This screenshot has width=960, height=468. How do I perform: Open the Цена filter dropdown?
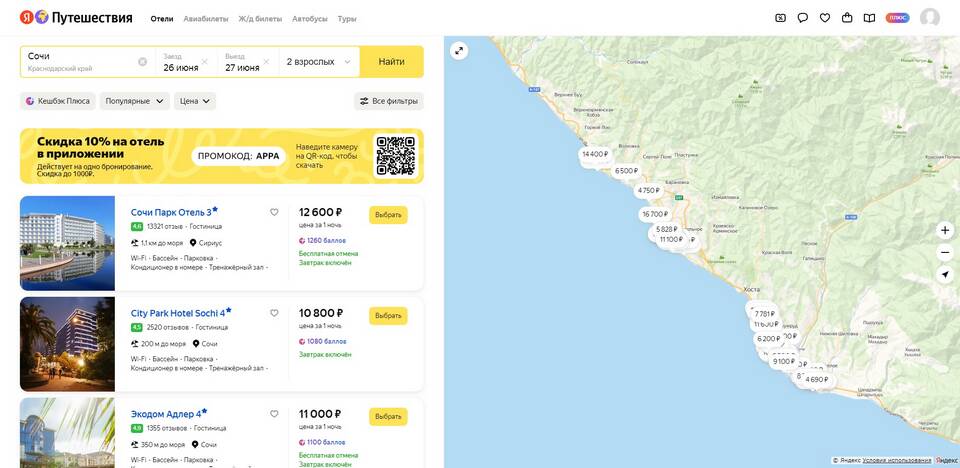[x=195, y=101]
